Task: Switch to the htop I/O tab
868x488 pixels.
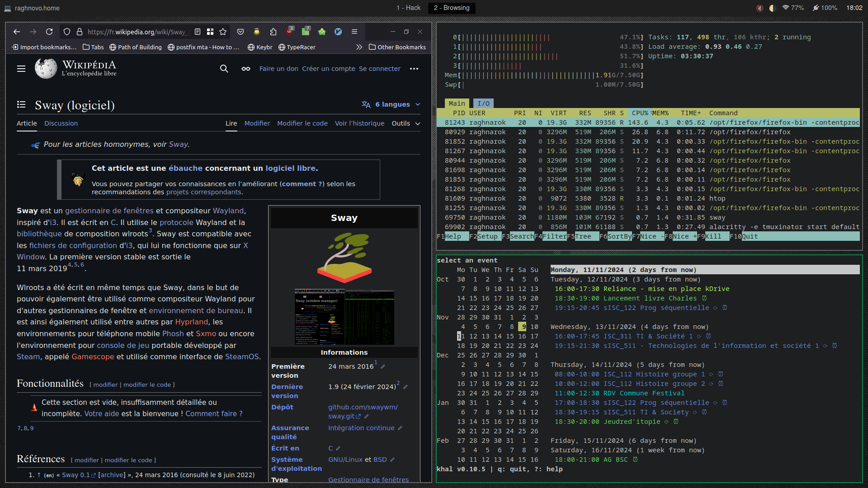Action: click(x=483, y=103)
